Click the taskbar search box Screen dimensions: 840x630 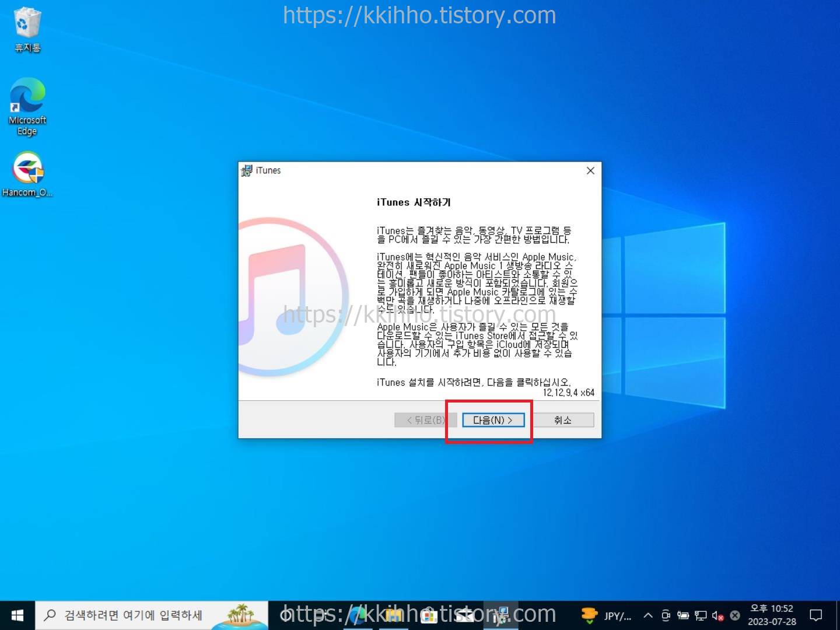click(x=152, y=615)
